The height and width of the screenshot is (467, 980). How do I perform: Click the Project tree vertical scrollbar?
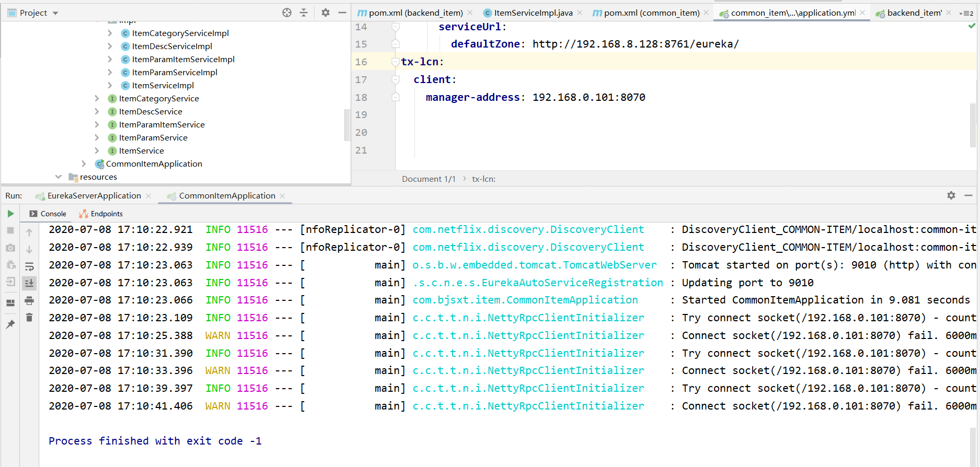pyautogui.click(x=347, y=125)
